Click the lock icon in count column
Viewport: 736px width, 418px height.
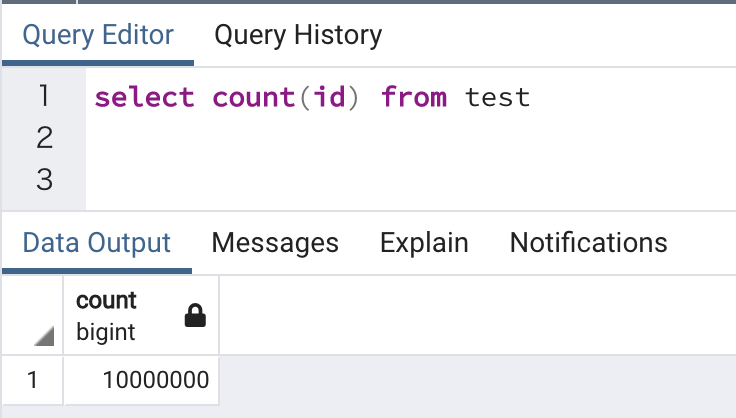196,317
